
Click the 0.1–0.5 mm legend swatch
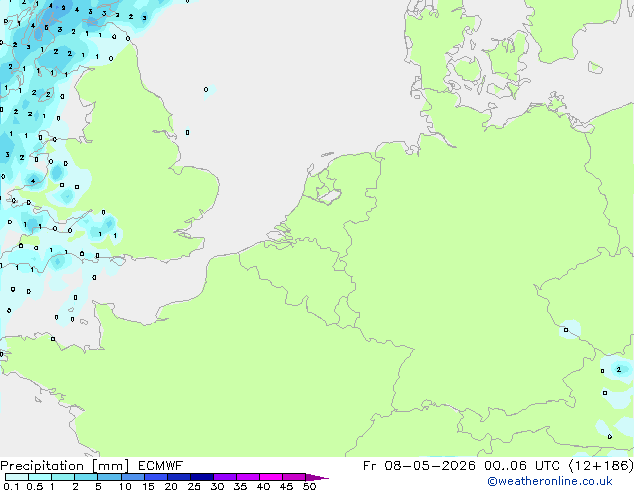[17, 477]
